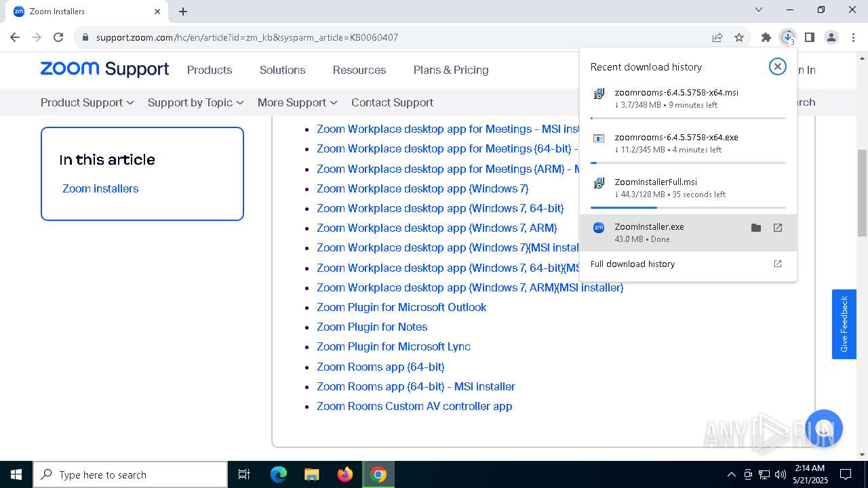
Task: Toggle the Chrome side panel icon
Action: pyautogui.click(x=809, y=37)
